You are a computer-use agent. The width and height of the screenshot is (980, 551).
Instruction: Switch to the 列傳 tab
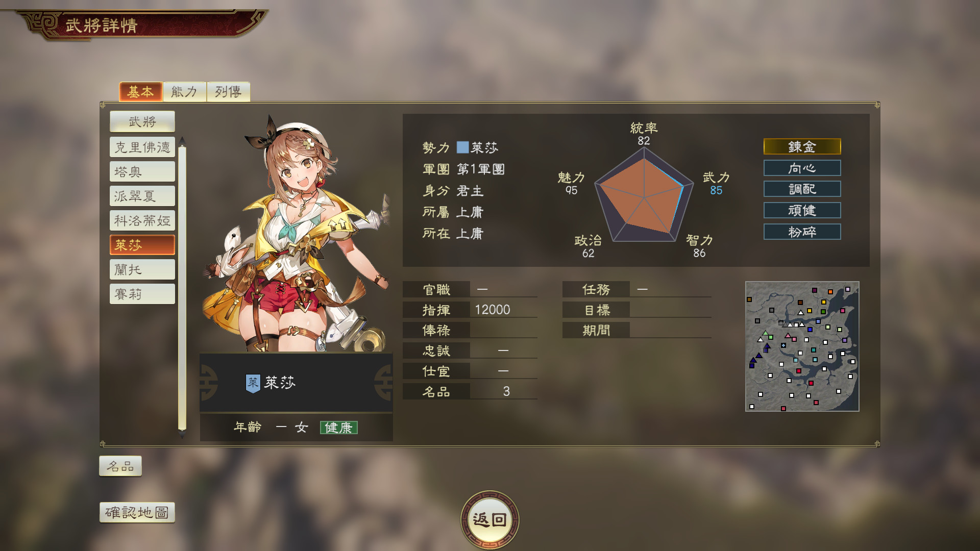[x=228, y=92]
